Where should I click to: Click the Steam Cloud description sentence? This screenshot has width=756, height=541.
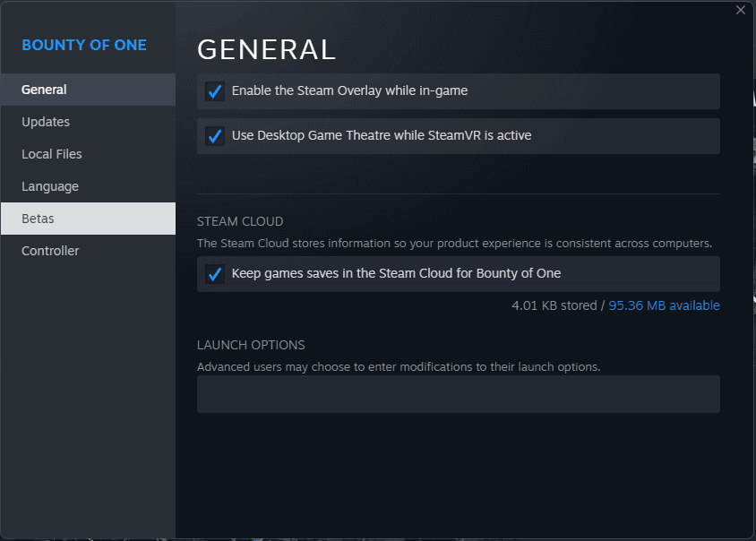tap(454, 243)
